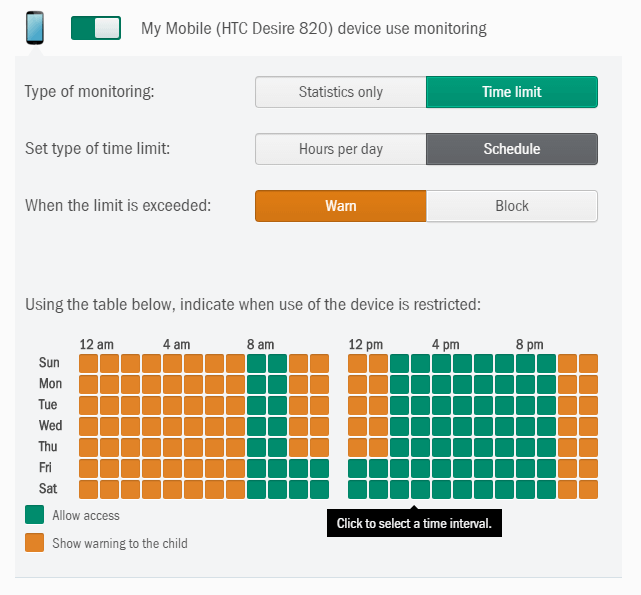Select Statistics only monitoring type
Viewport: 641px width, 595px height.
click(x=340, y=92)
